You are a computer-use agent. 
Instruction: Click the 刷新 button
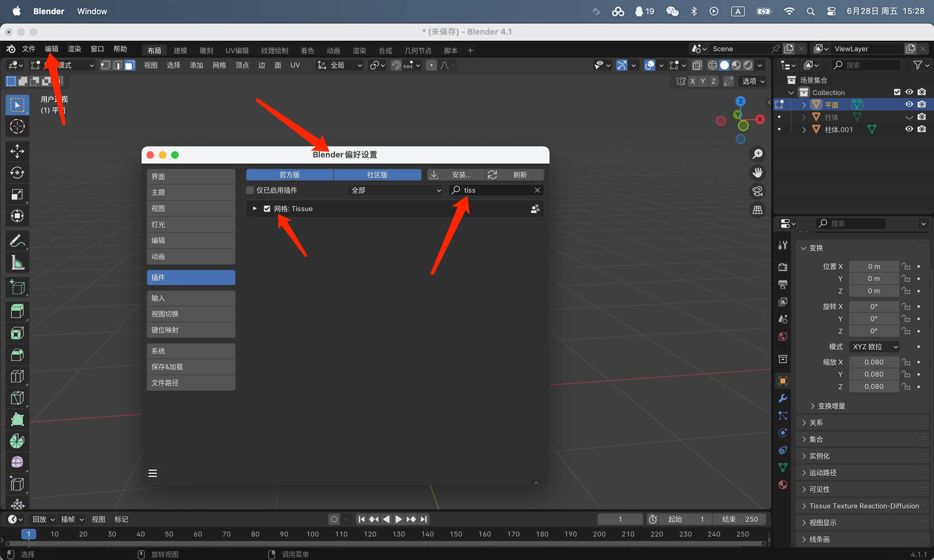515,175
